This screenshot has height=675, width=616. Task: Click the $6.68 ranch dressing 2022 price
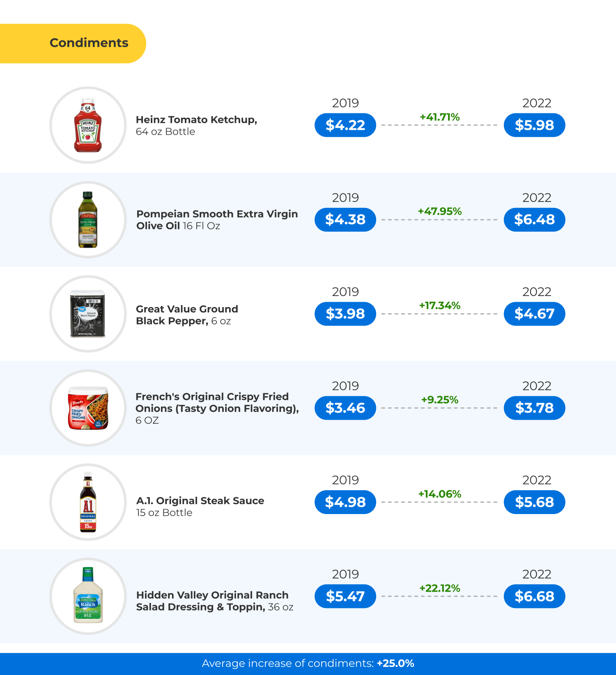coord(534,596)
